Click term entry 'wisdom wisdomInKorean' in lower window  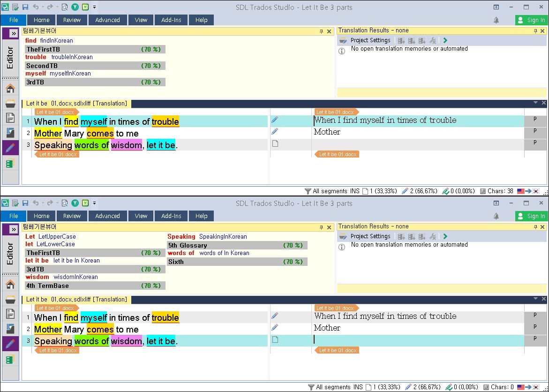61,277
